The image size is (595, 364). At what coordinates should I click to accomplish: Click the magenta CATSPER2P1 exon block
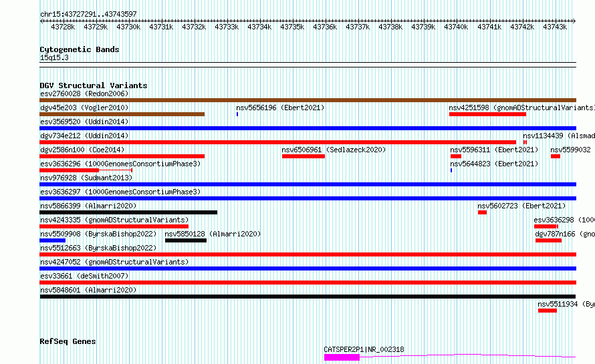click(342, 357)
